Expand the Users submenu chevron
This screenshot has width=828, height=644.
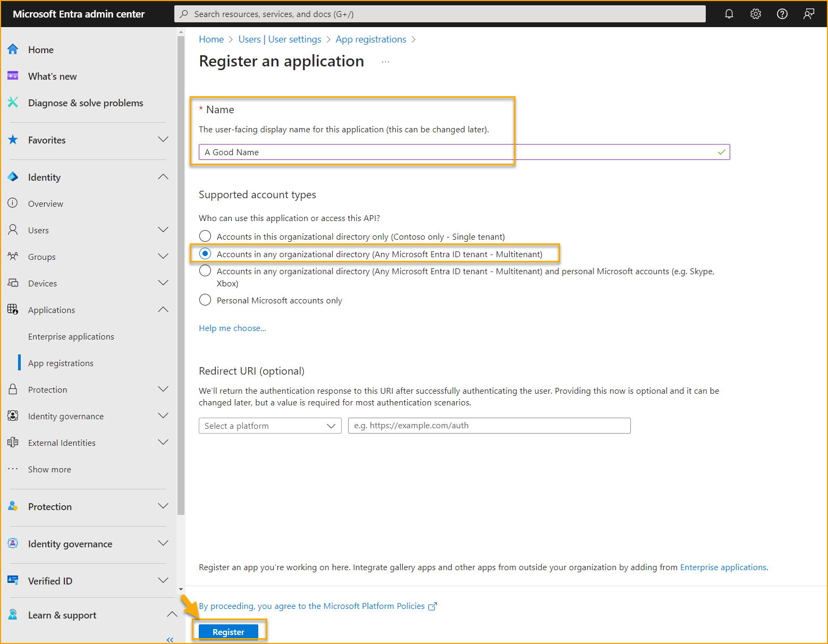(163, 230)
